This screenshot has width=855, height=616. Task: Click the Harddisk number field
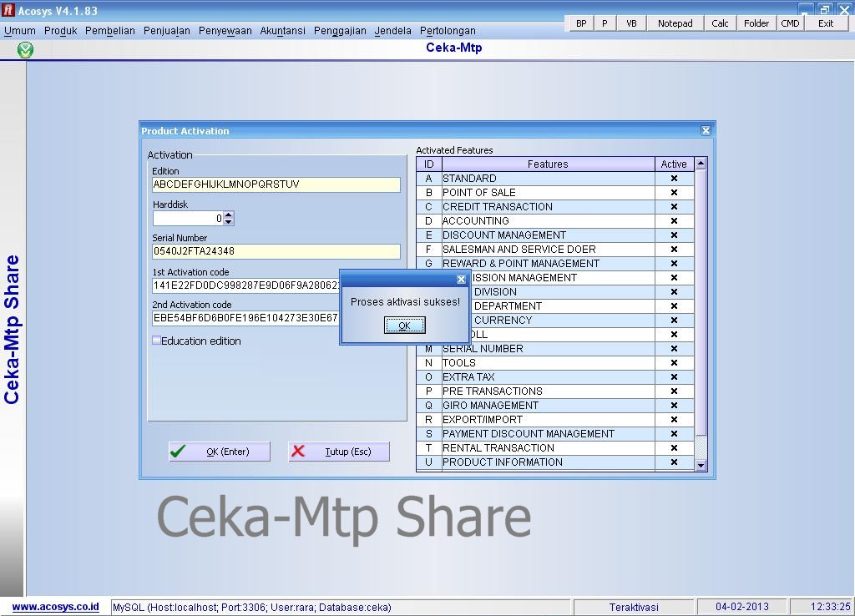[x=188, y=218]
